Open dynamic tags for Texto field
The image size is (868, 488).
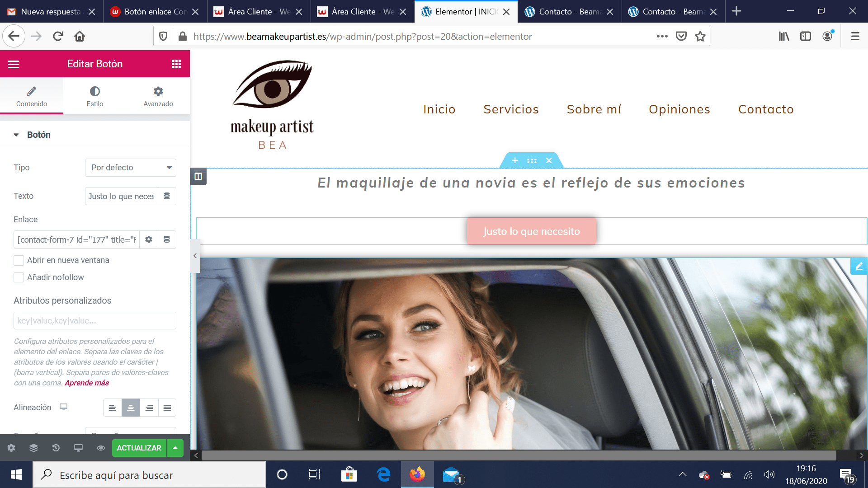coord(167,196)
